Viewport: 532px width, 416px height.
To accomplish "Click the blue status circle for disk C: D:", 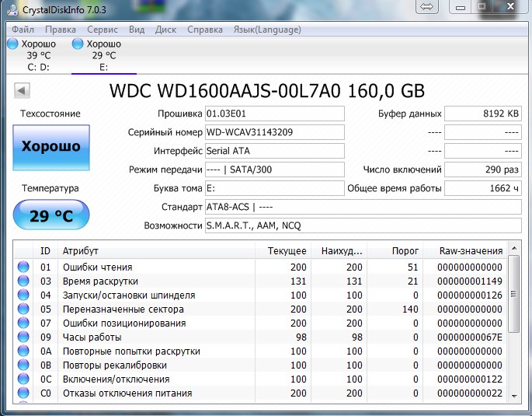I will [12, 44].
